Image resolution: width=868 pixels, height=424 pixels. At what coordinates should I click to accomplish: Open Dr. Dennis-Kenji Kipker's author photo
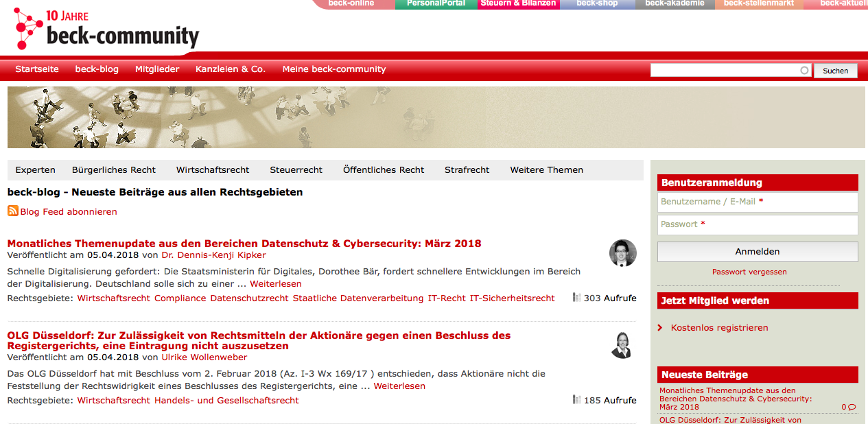coord(622,252)
